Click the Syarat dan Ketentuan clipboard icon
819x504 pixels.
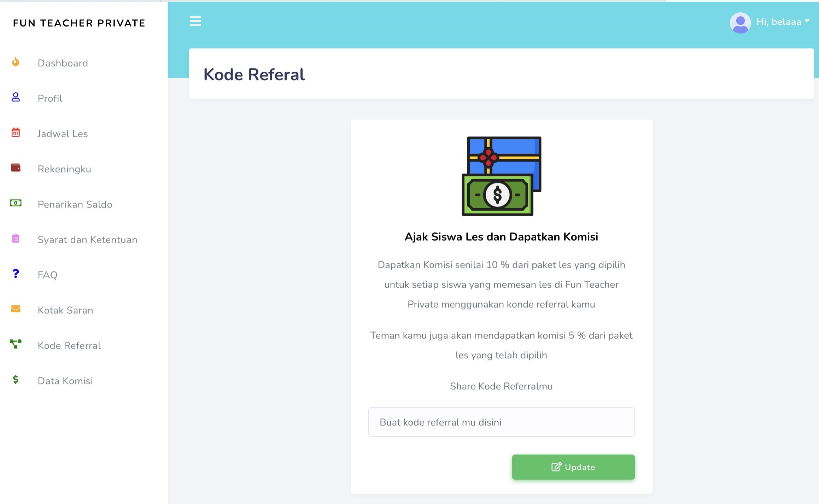pos(16,239)
